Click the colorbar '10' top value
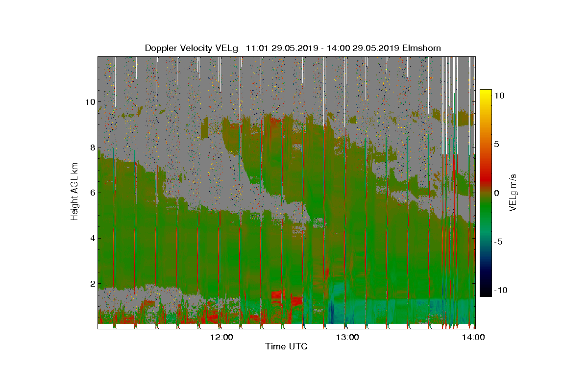 499,96
